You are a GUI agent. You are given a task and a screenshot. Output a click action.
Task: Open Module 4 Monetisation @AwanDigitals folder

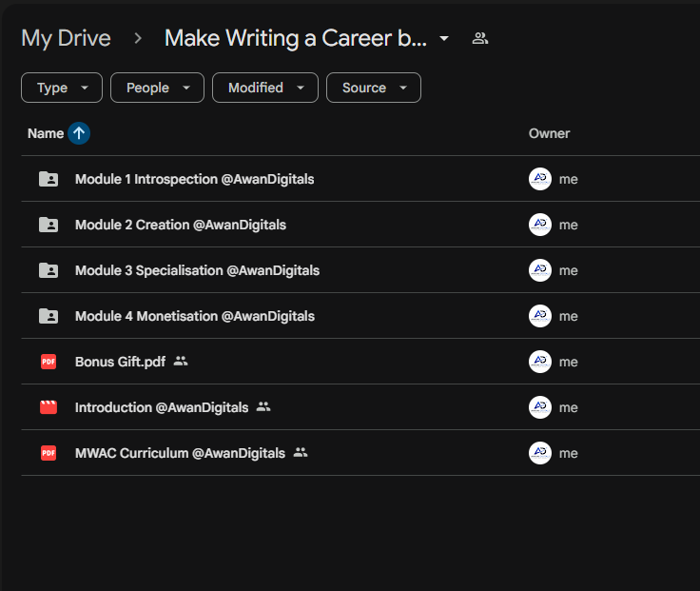point(195,316)
